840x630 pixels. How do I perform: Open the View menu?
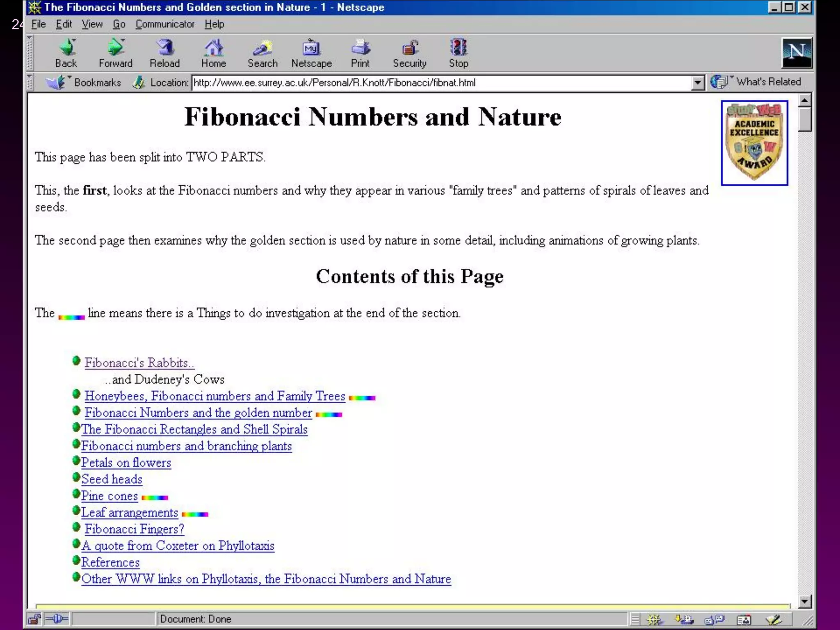(x=92, y=24)
